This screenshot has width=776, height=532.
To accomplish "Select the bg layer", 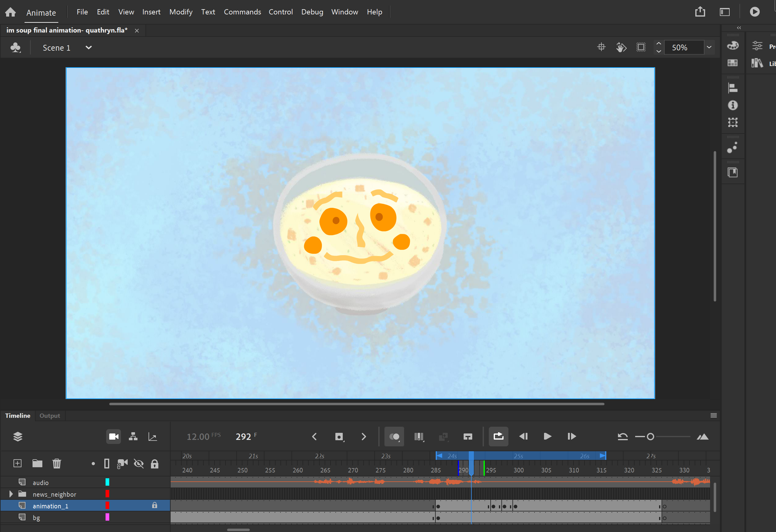I will [37, 518].
